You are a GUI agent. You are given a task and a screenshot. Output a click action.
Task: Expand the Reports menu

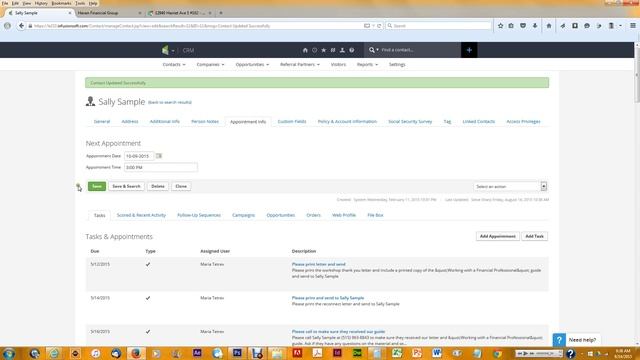[367, 64]
